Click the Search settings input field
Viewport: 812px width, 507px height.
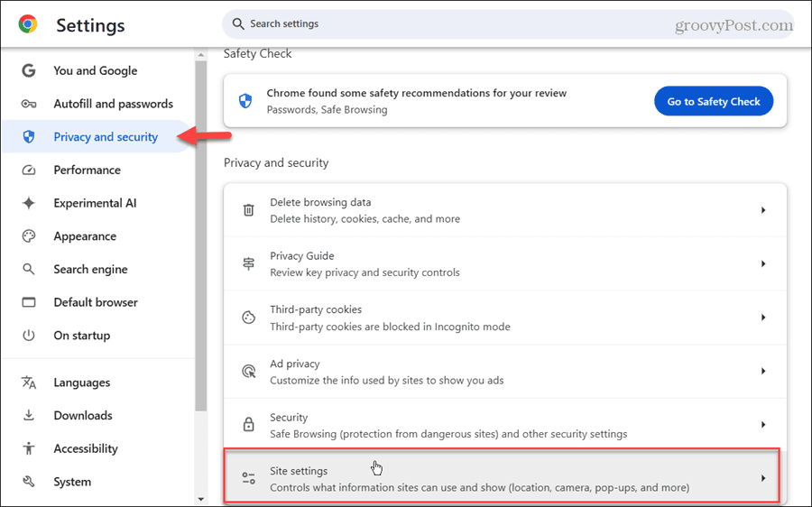[508, 23]
